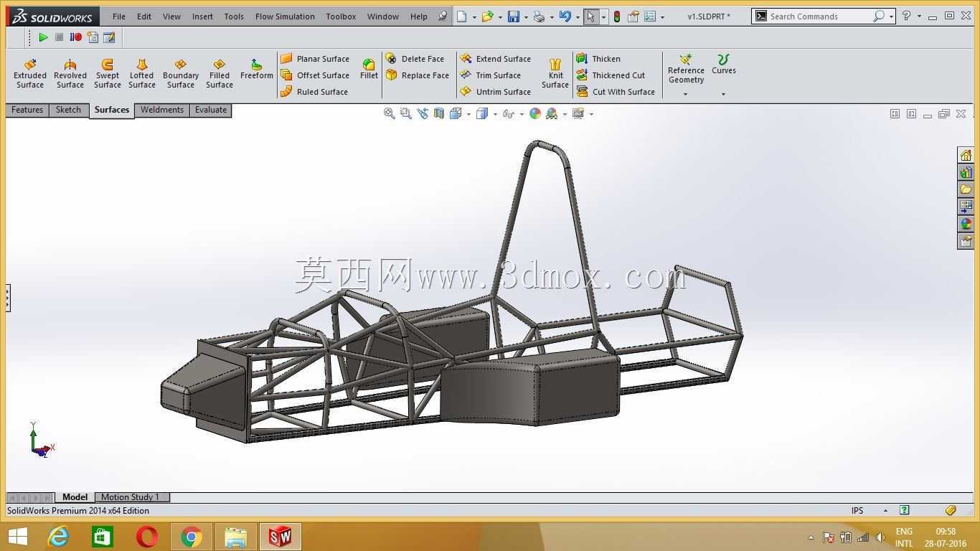Run the Untrim Surface command
The image size is (980, 551).
tap(495, 92)
